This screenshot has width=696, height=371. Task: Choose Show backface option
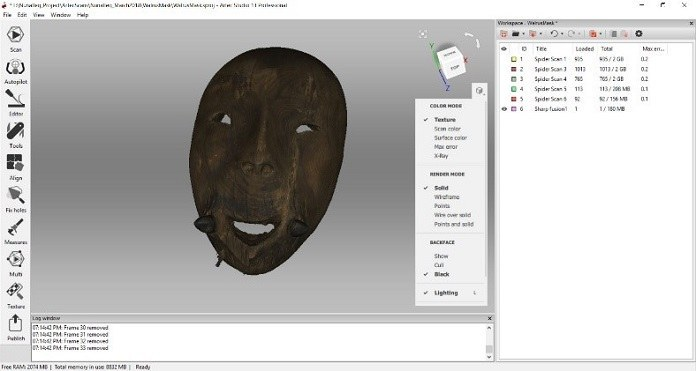(441, 256)
